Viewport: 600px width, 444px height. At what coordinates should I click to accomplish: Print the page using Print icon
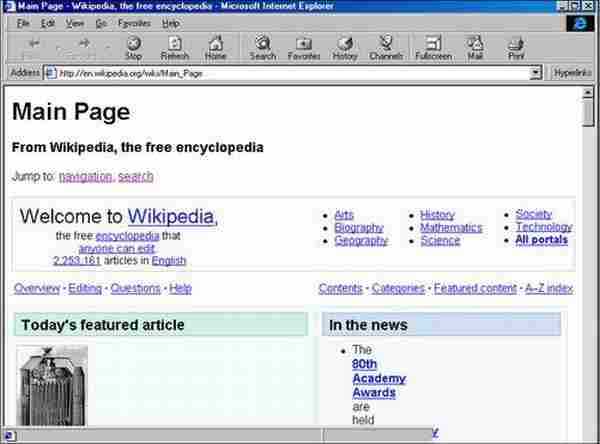pos(516,47)
